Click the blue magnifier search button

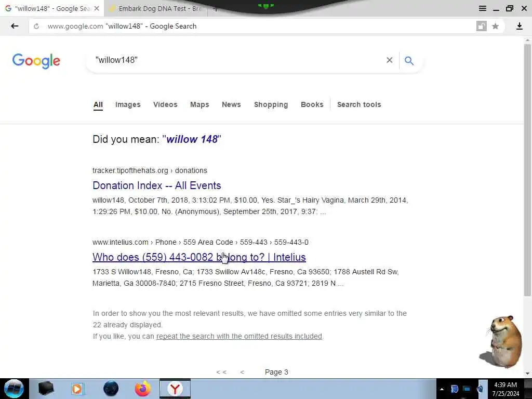(x=409, y=60)
